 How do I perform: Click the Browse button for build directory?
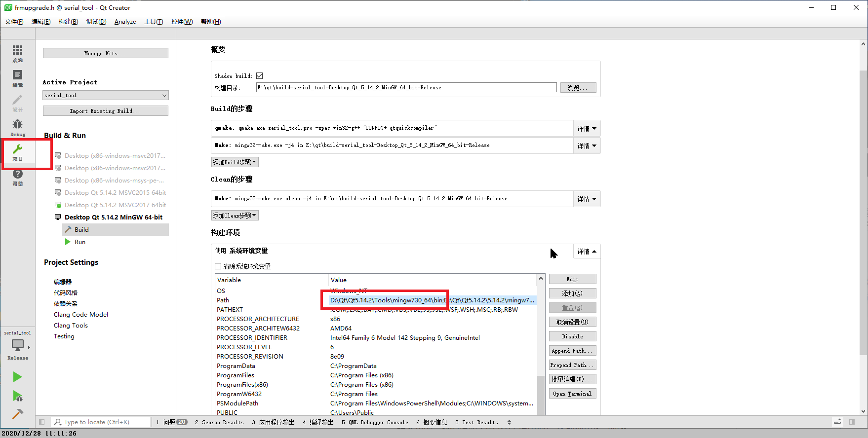(x=578, y=87)
